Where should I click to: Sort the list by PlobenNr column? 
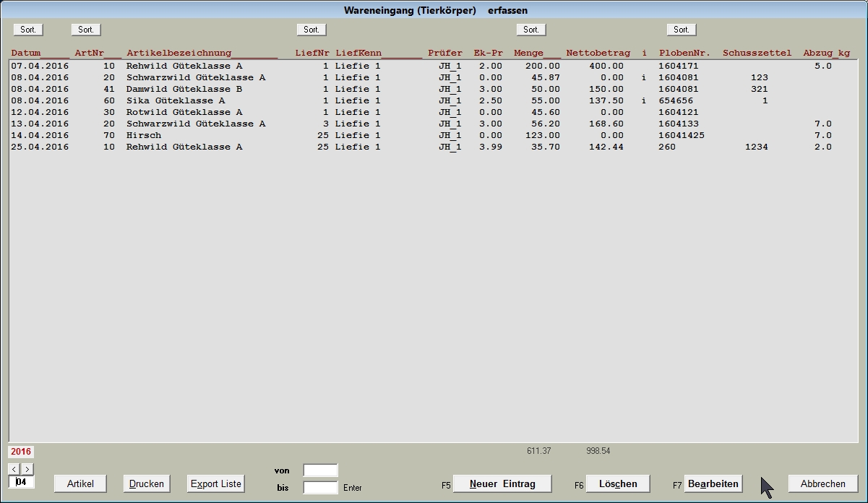point(682,30)
